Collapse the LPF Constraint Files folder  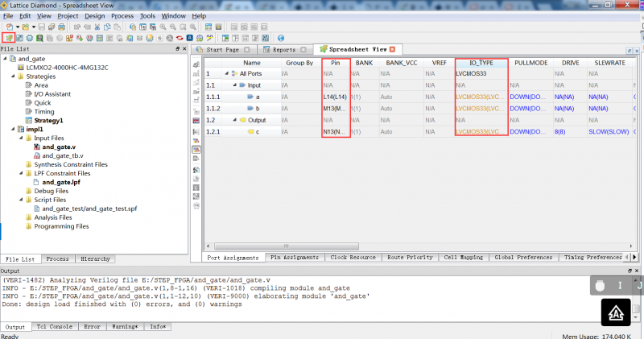(x=21, y=173)
